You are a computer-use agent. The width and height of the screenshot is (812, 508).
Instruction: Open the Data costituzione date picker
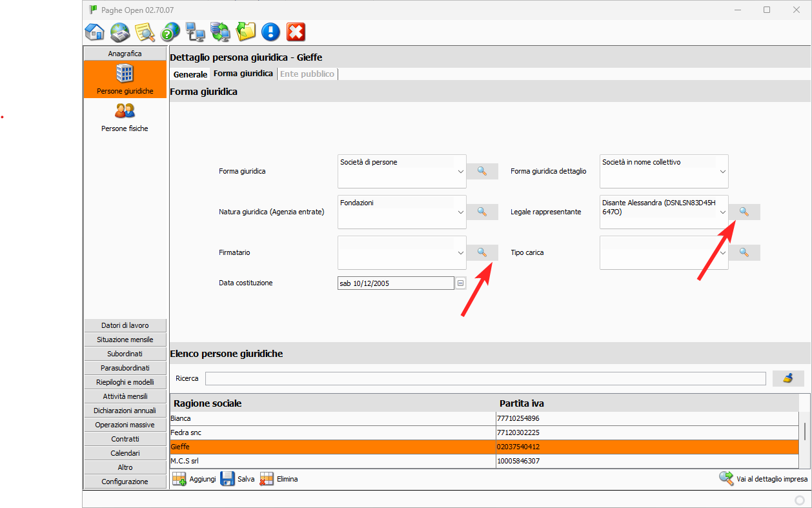[x=461, y=283]
